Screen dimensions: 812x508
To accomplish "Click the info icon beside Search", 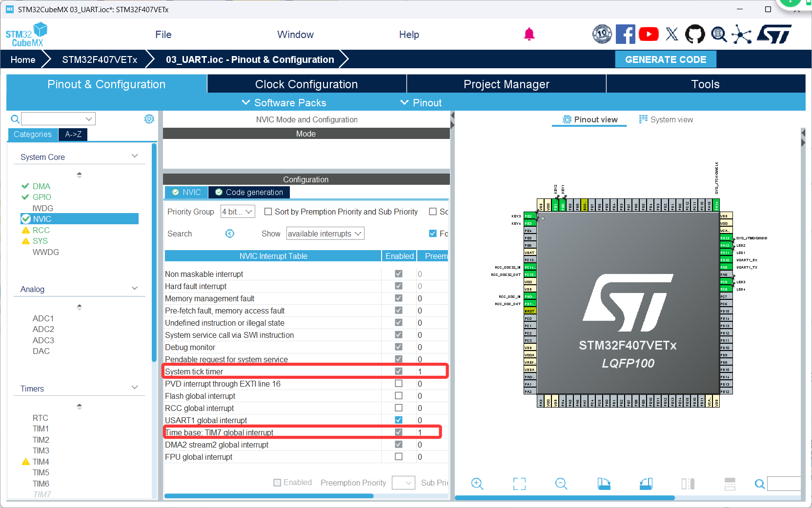I will 230,234.
